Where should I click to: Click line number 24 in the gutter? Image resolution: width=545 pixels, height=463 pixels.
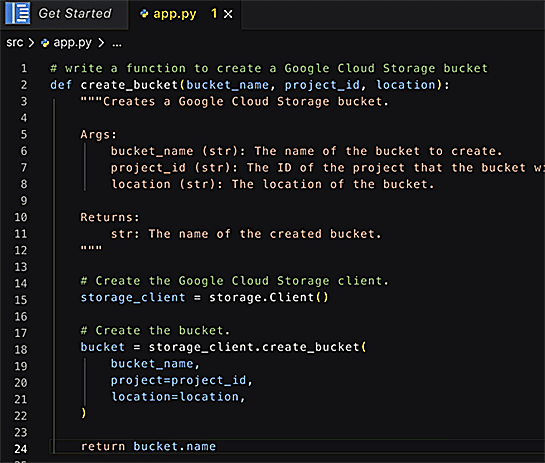21,449
